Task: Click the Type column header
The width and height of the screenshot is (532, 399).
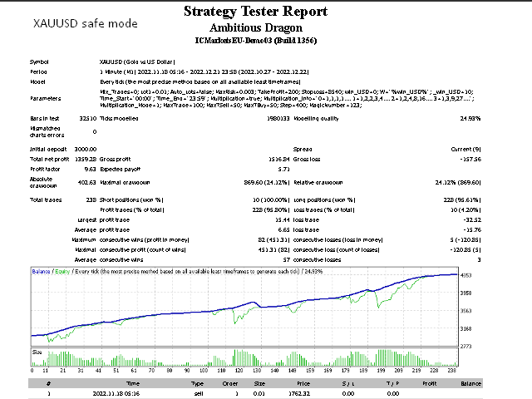Action: point(197,382)
